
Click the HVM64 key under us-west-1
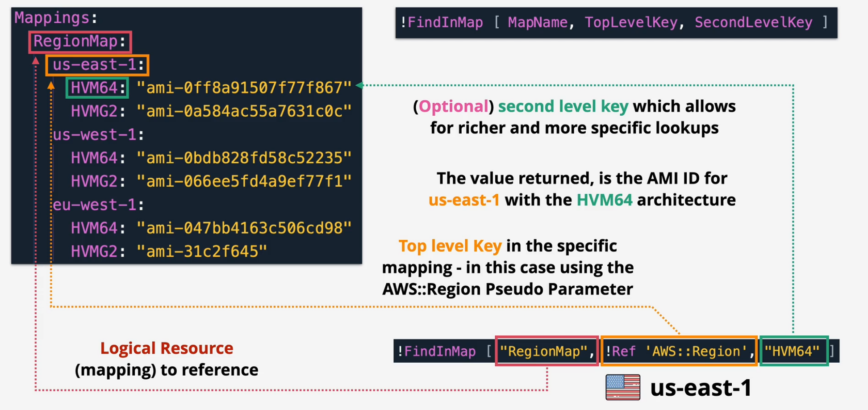click(98, 158)
